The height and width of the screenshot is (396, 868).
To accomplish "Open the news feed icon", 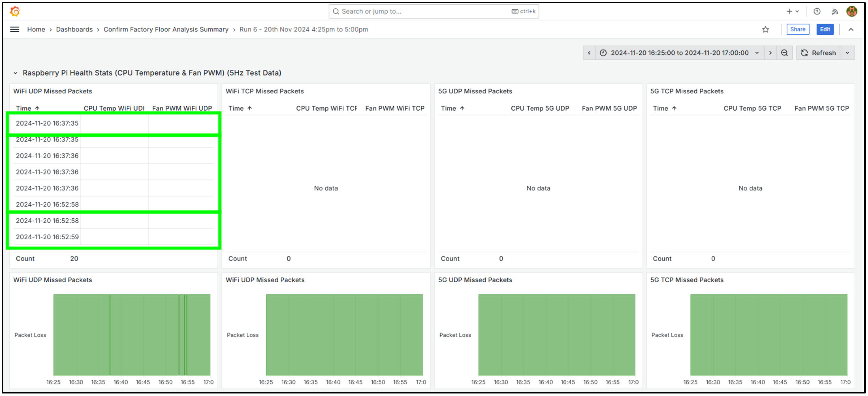I will 834,12.
